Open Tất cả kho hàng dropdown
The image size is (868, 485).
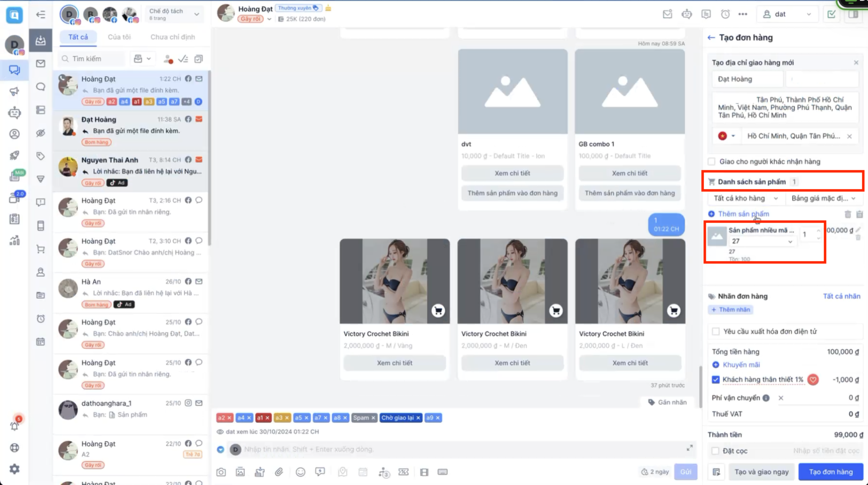point(746,198)
